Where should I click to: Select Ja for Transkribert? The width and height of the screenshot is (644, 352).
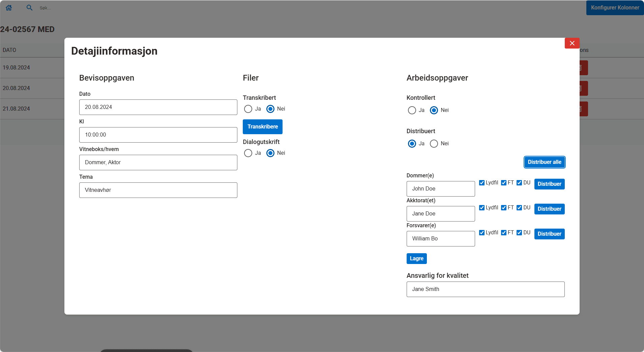(x=248, y=109)
